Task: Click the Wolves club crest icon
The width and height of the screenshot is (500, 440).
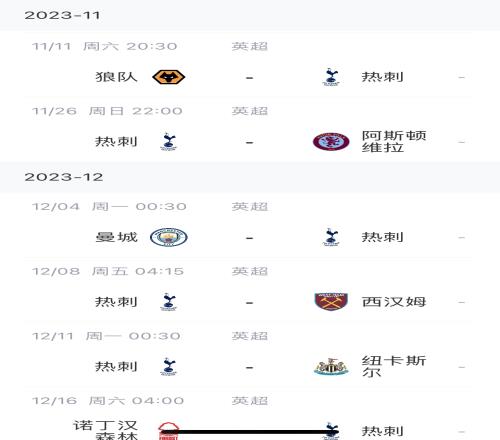Action: 169,77
